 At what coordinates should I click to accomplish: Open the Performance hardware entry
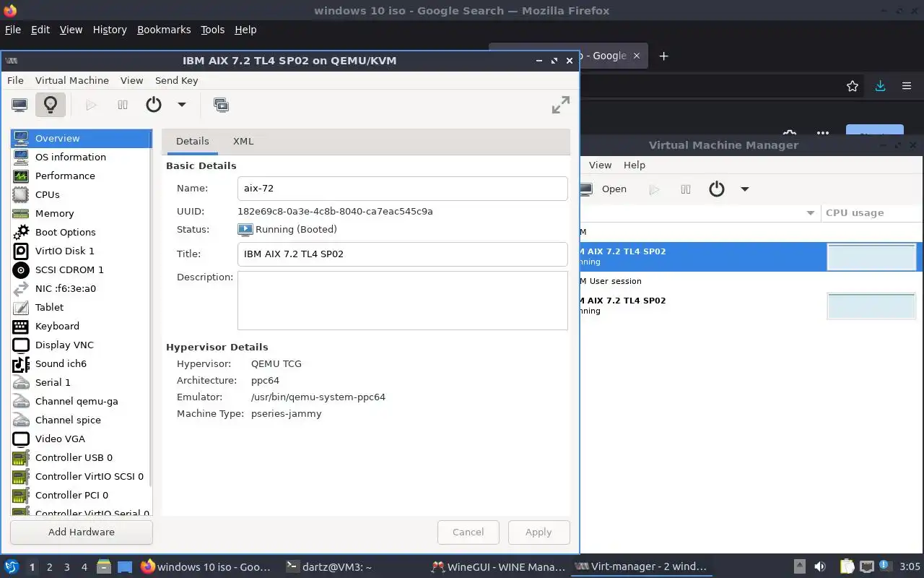pyautogui.click(x=82, y=176)
